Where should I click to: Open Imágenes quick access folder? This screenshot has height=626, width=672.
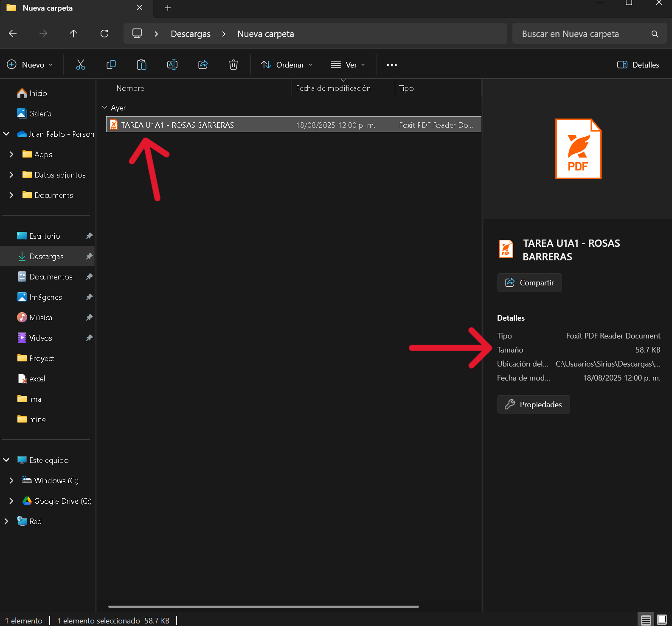(x=39, y=297)
